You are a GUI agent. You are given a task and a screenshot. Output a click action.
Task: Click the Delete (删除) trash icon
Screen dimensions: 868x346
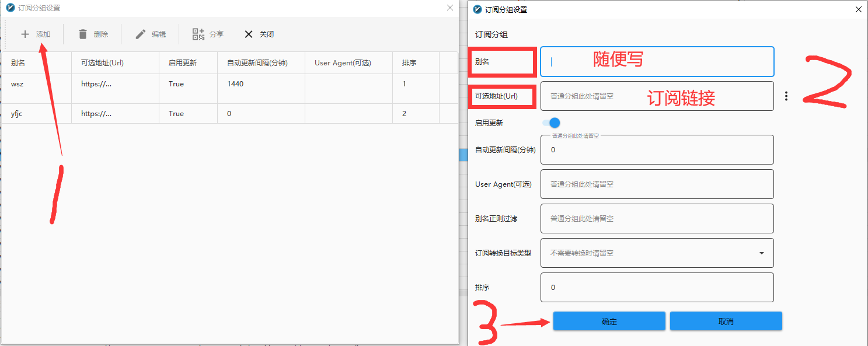pos(83,34)
